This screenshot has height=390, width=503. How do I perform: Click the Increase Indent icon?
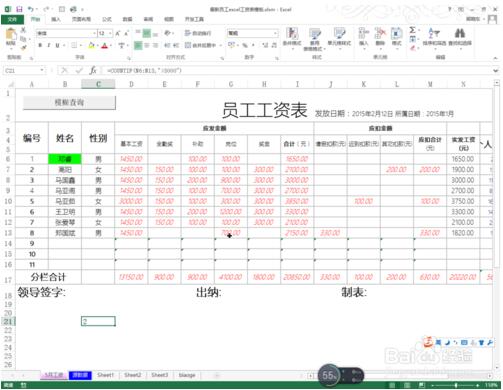[x=176, y=45]
